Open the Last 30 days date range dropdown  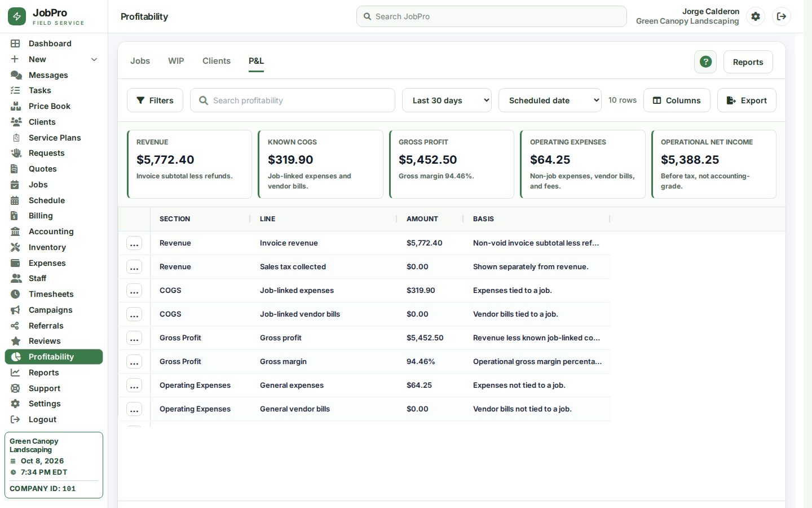click(x=447, y=100)
